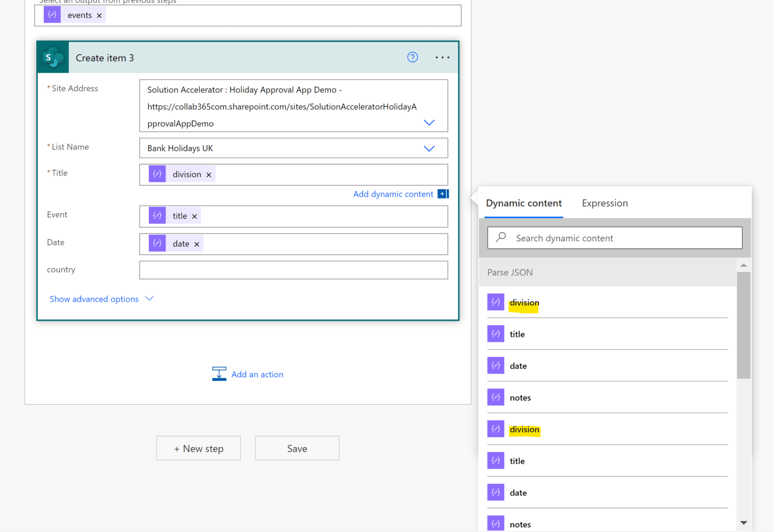Click the Add an action icon
The width and height of the screenshot is (773, 532).
[x=219, y=374]
